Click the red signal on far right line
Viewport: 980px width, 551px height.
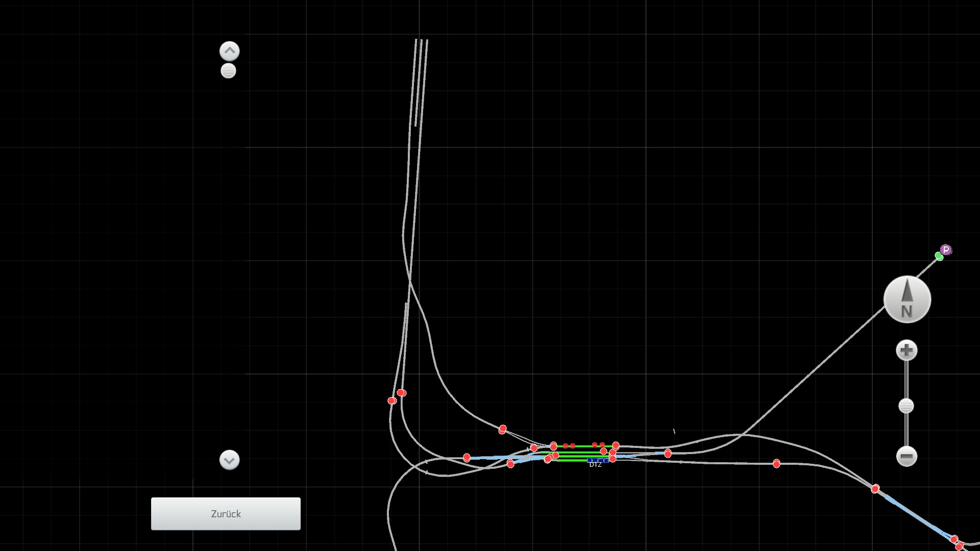[776, 463]
